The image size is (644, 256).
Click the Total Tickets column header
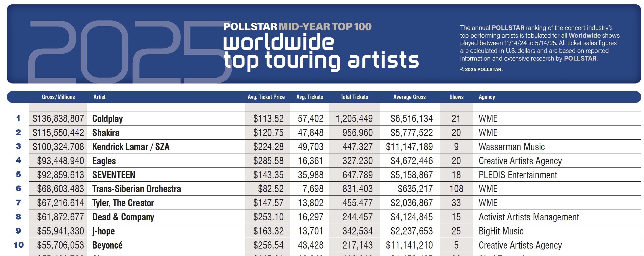(x=354, y=97)
